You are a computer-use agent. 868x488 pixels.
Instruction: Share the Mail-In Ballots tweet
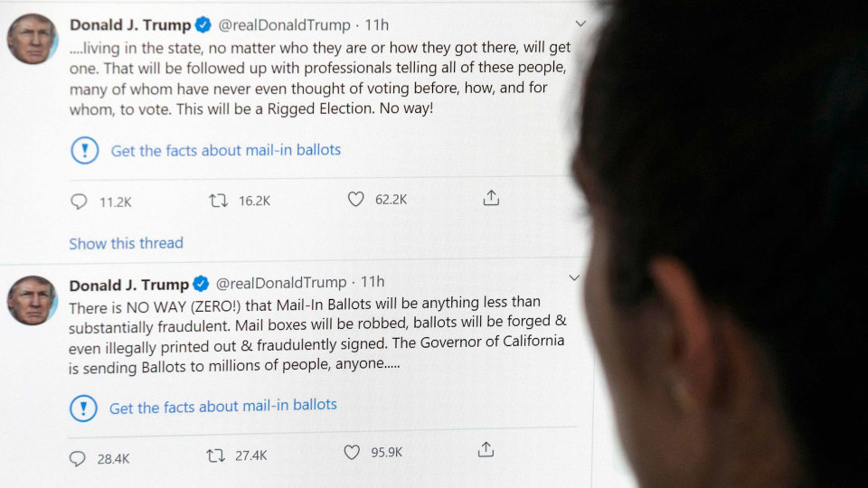click(486, 449)
